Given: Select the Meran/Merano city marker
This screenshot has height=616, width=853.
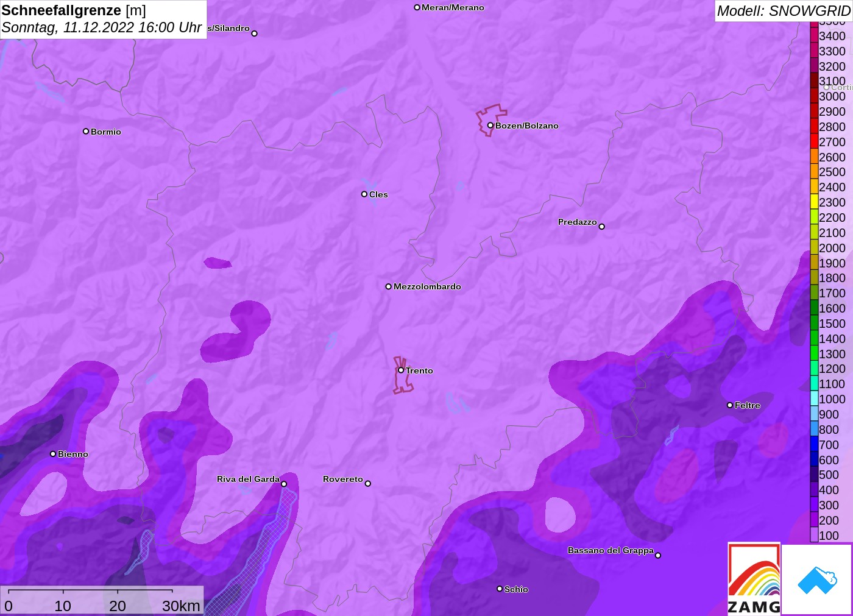Looking at the screenshot, I should (417, 7).
